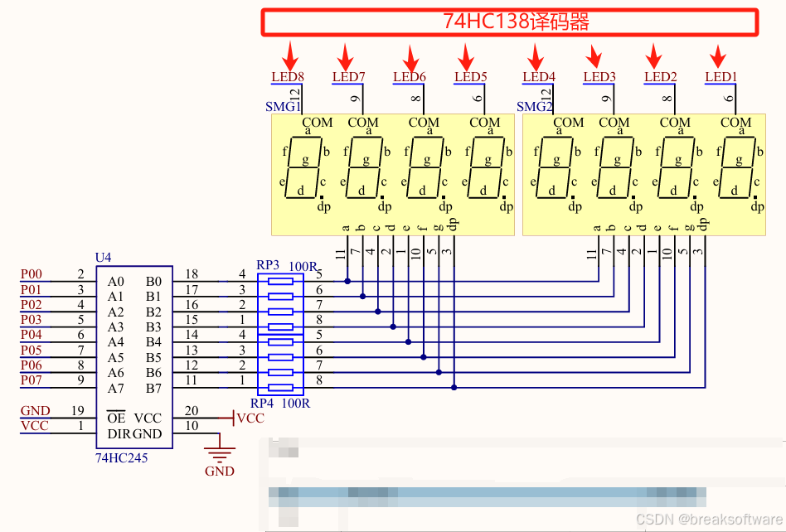This screenshot has height=532, width=786.
Task: Click the SMG2 component designator
Action: coord(534,107)
